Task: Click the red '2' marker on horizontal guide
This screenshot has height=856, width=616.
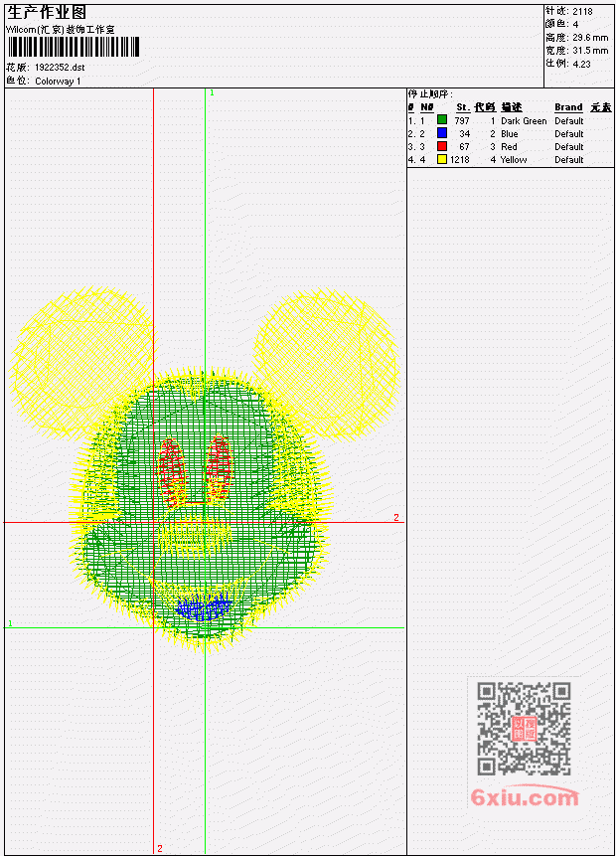Action: pyautogui.click(x=396, y=517)
